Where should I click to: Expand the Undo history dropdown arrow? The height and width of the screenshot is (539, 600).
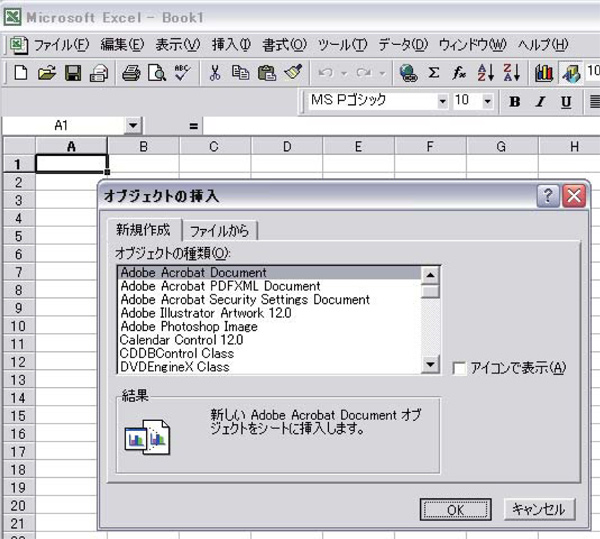pos(344,73)
